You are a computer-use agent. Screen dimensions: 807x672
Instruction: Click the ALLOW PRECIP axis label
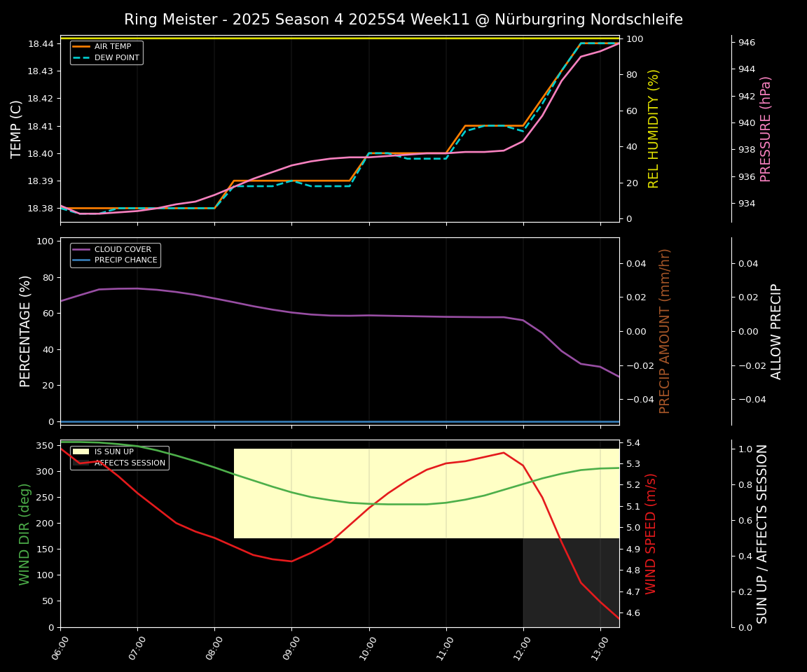pyautogui.click(x=776, y=331)
